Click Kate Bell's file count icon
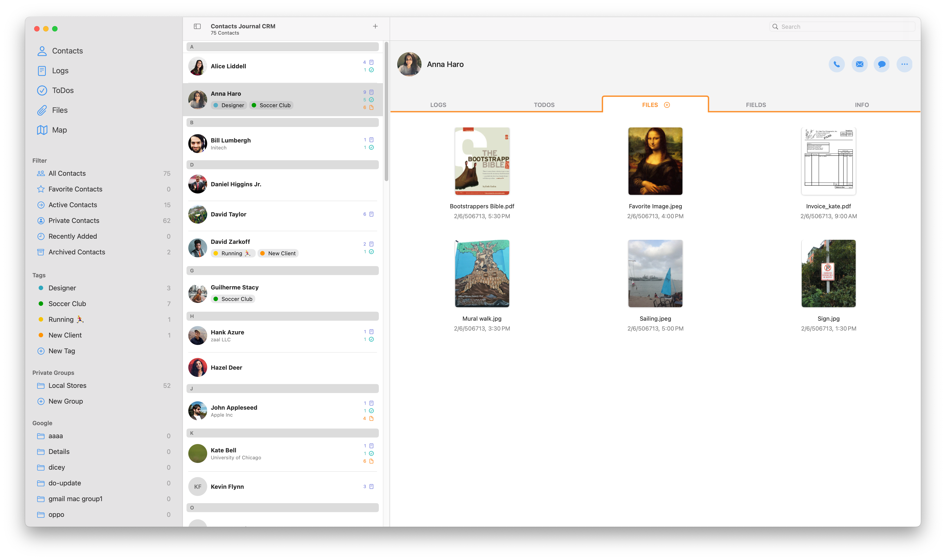Viewport: 946px width, 560px height. (371, 461)
